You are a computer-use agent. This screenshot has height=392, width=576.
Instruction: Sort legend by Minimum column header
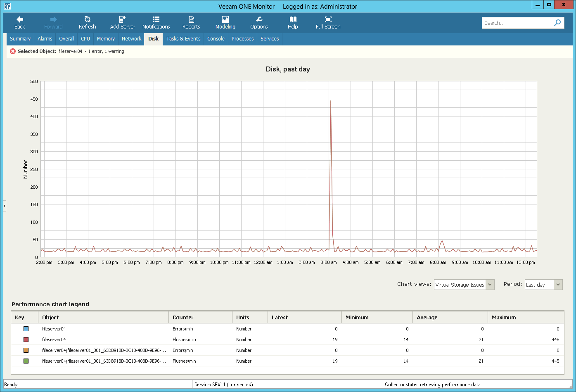(377, 317)
